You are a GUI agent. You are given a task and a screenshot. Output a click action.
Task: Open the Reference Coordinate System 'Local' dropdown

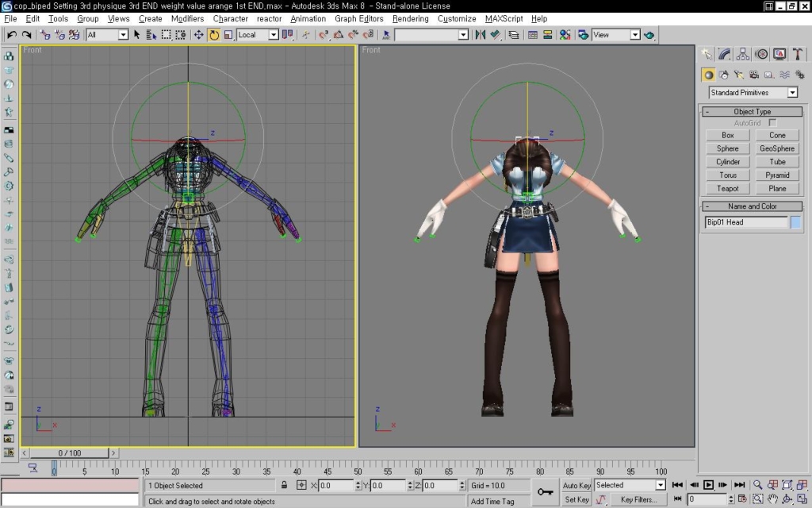(x=258, y=35)
